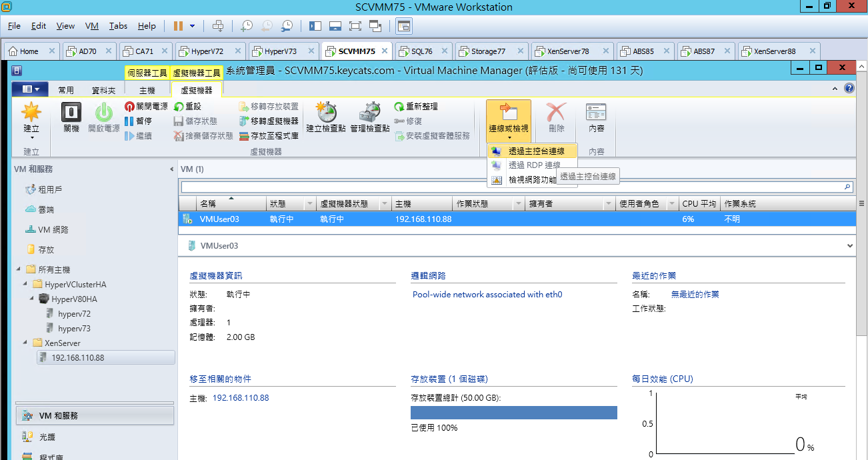Viewport: 868px width, 460px height.
Task: Select 存放 storage in navigation pane
Action: point(46,249)
